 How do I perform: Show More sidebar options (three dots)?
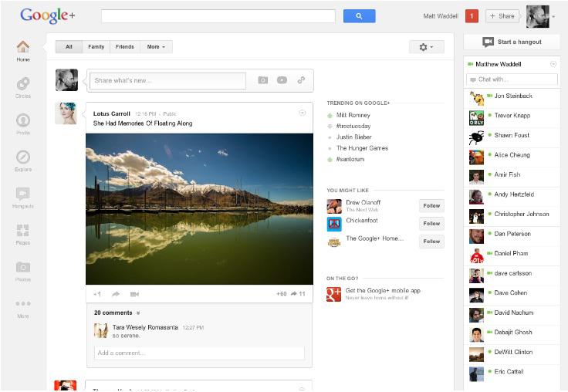tap(23, 303)
